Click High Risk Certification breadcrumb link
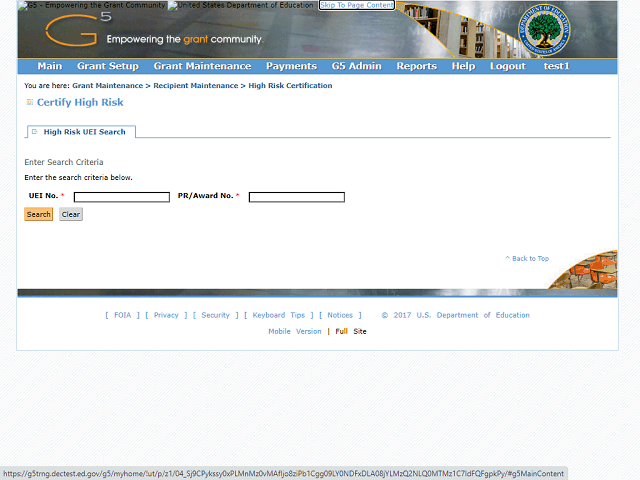This screenshot has width=640, height=480. [x=290, y=86]
